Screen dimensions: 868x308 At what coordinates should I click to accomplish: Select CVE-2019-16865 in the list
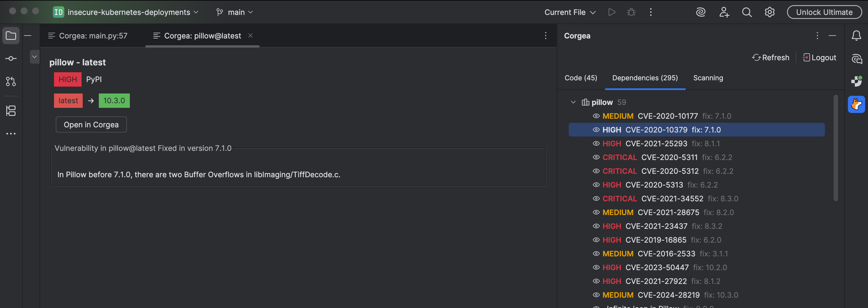[697, 240]
